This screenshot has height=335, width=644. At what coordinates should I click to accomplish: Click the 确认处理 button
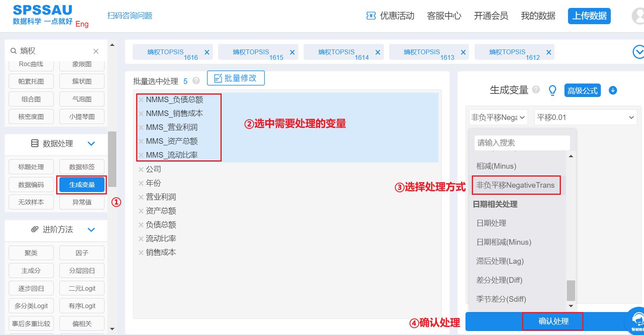553,321
